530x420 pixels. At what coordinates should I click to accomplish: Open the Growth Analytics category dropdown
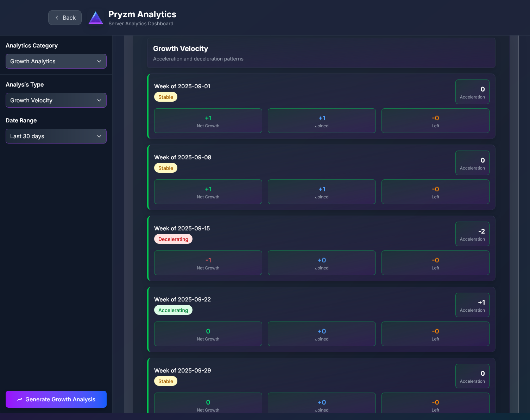point(56,61)
